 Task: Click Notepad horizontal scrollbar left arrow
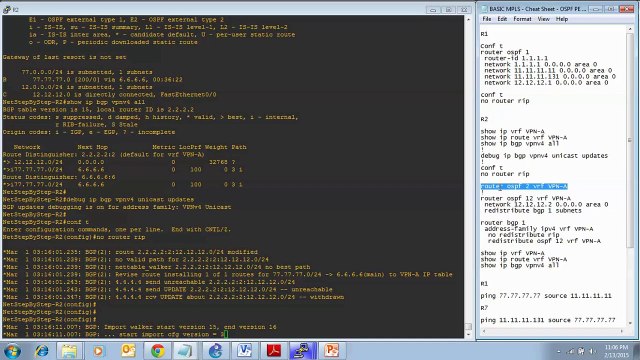click(484, 331)
